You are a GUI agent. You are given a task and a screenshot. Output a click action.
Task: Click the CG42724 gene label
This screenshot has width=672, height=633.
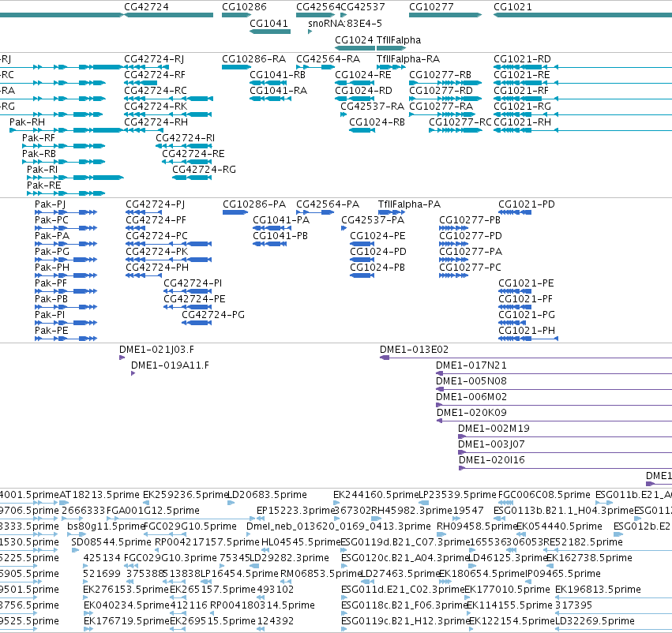(x=146, y=7)
